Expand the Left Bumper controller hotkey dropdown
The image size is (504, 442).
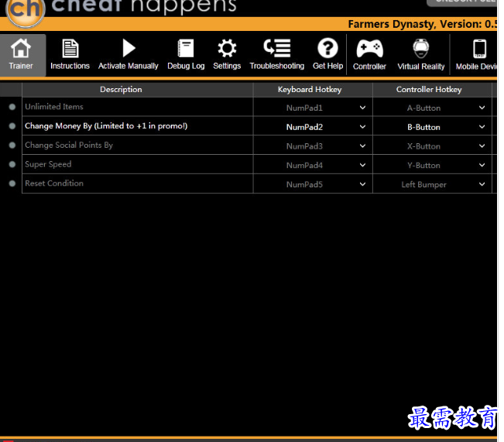click(482, 184)
